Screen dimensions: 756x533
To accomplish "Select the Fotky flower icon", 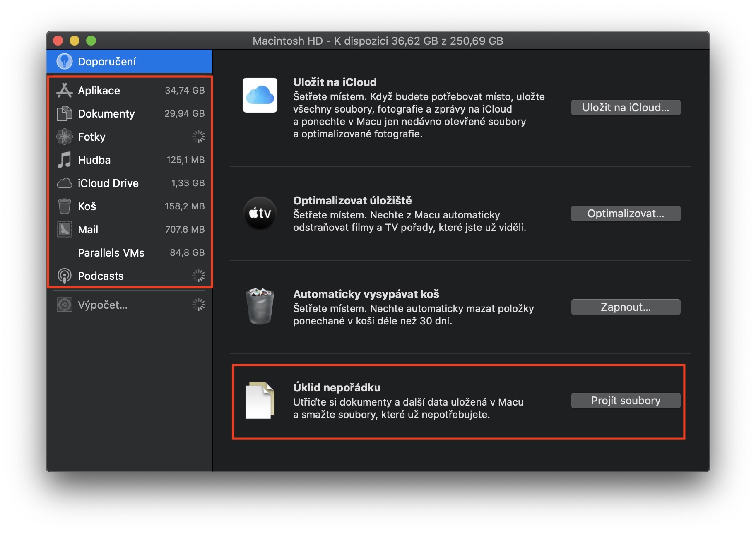I will [64, 137].
